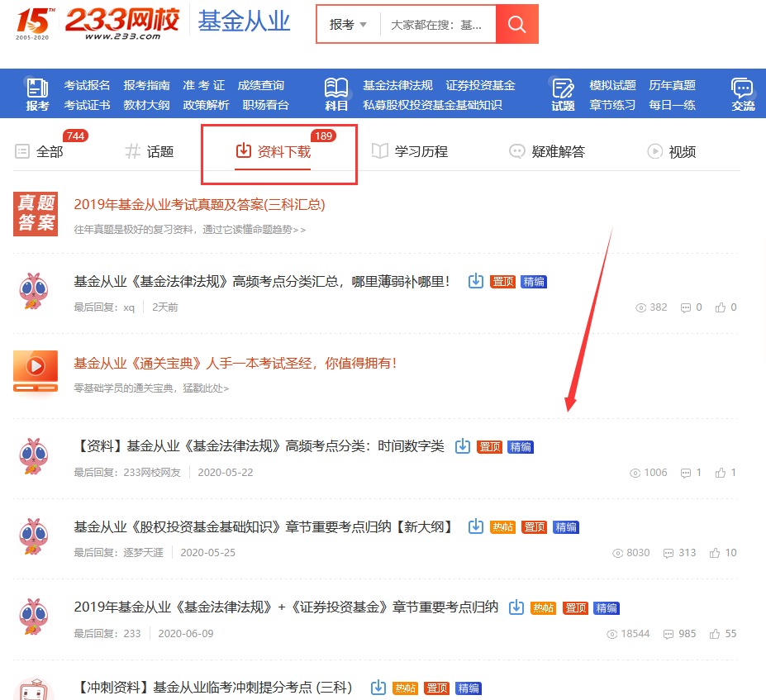Click download icon on 时间数字类 post
Screen dimensions: 766x700
pyautogui.click(x=462, y=446)
